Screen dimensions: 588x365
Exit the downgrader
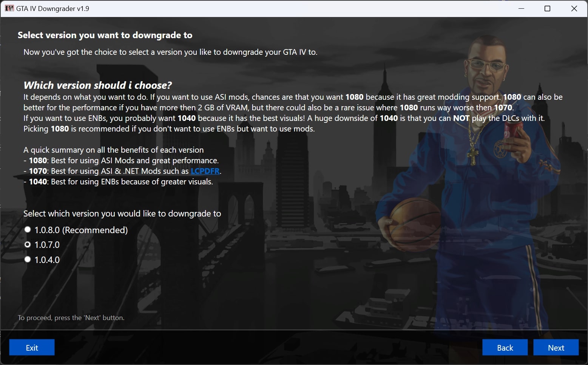point(32,348)
